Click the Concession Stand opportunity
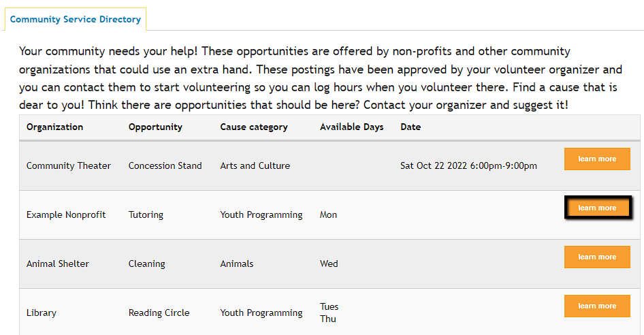Screen dimensions: 644x335 (165, 166)
